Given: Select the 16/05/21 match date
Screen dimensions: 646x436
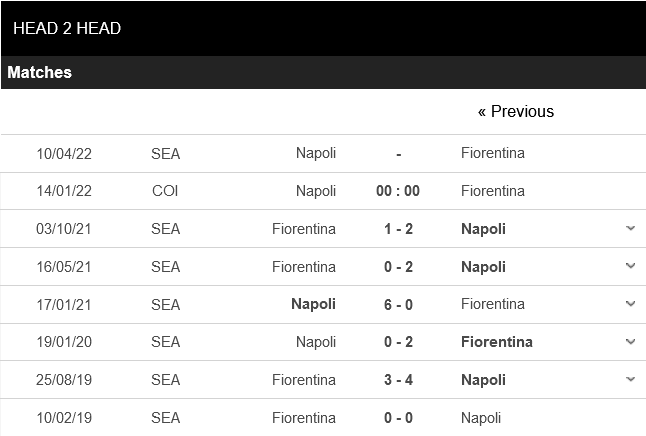Looking at the screenshot, I should (62, 266).
